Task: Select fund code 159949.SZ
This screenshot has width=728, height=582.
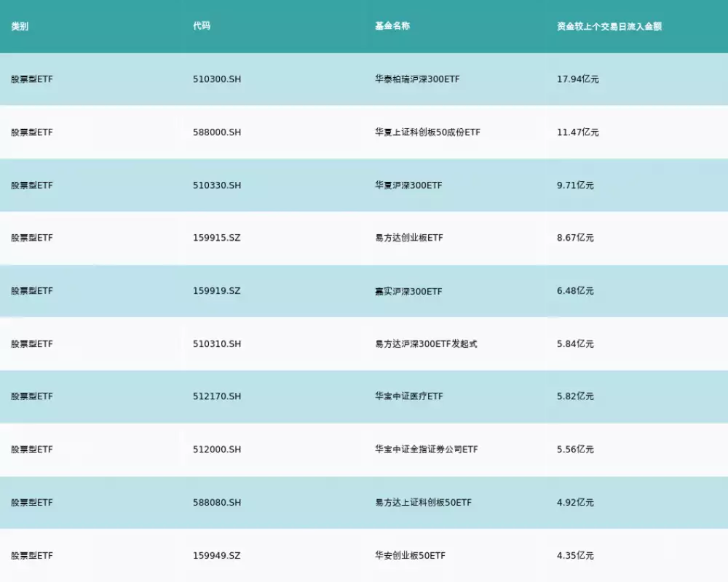Action: coord(217,556)
